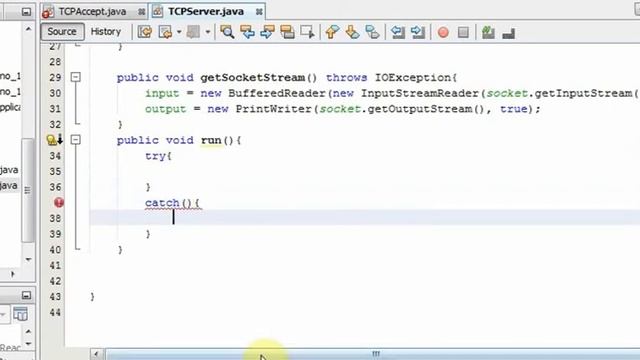Comment the selected lines icon
The image size is (640, 360).
[488, 32]
